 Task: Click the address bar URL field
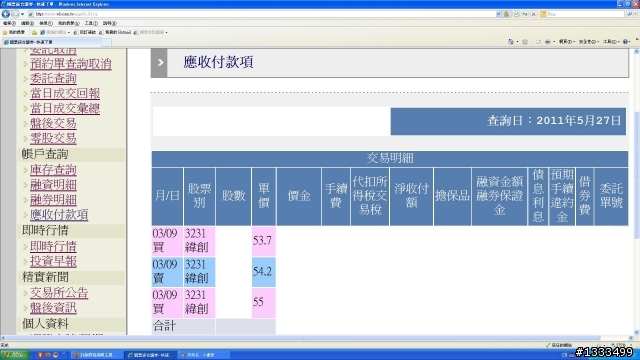[262, 14]
